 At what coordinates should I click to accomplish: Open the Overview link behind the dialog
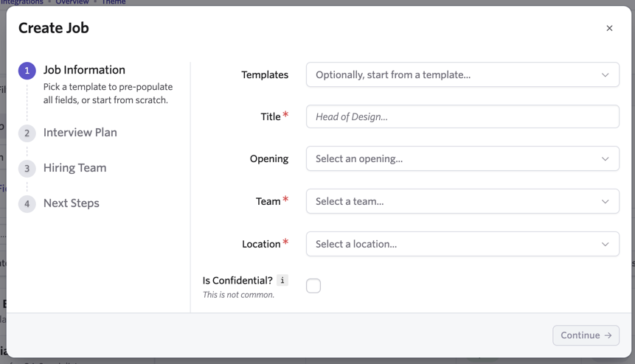pyautogui.click(x=72, y=2)
